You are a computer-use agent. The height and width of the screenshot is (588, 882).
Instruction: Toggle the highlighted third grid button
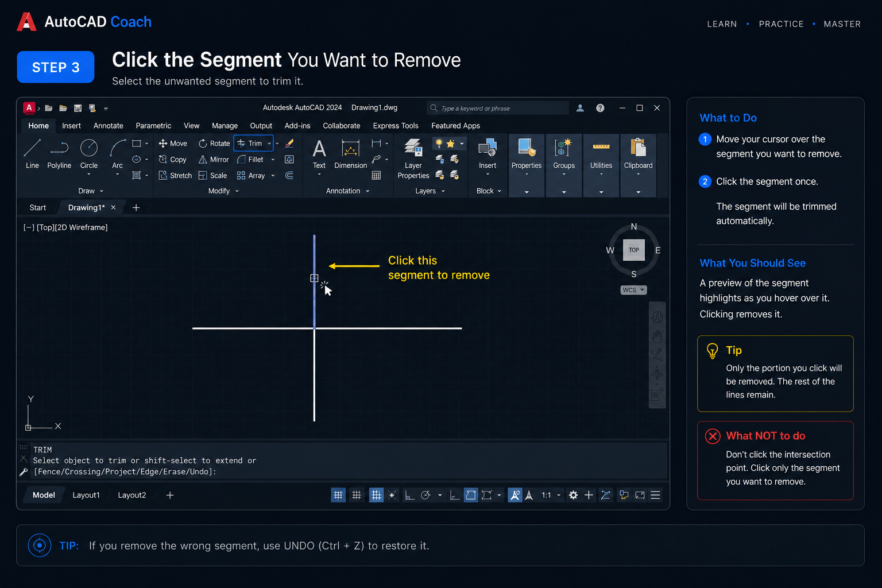[376, 495]
